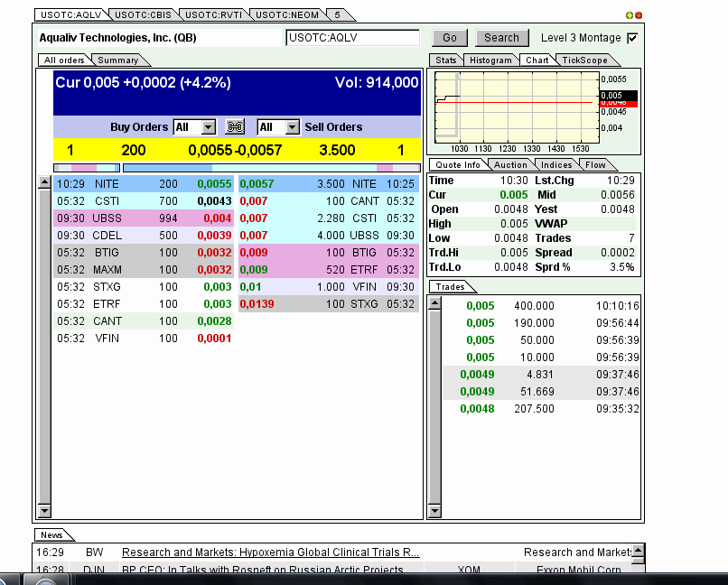
Task: Select ETRF sell order of 520
Action: [x=329, y=270]
